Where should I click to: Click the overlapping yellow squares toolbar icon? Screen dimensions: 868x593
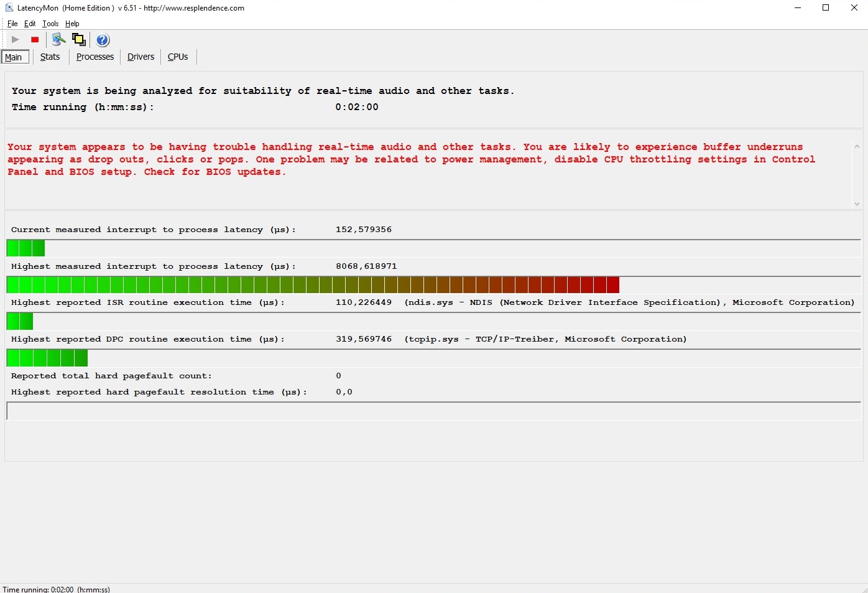(79, 40)
